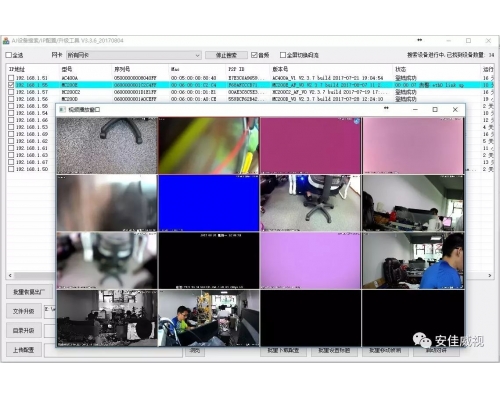Select the dark magenta video feed
Image resolution: width=500 pixels, height=400 pixels.
[x=310, y=146]
